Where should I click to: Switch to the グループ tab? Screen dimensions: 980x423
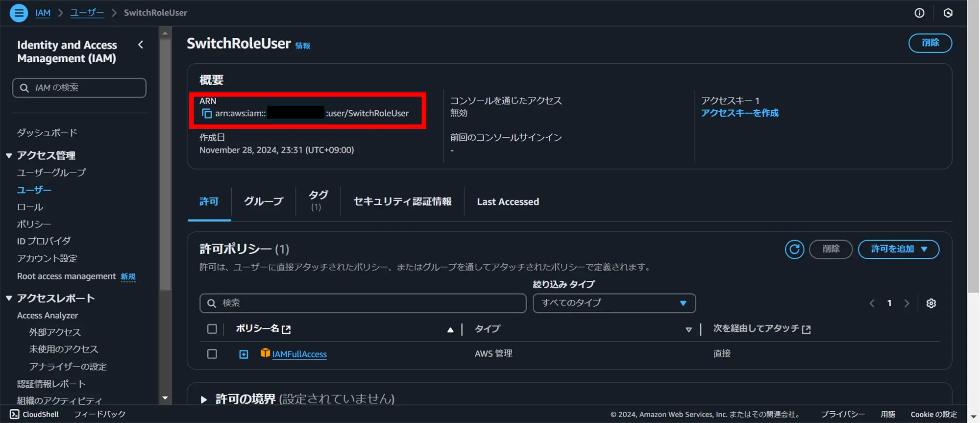pos(264,201)
